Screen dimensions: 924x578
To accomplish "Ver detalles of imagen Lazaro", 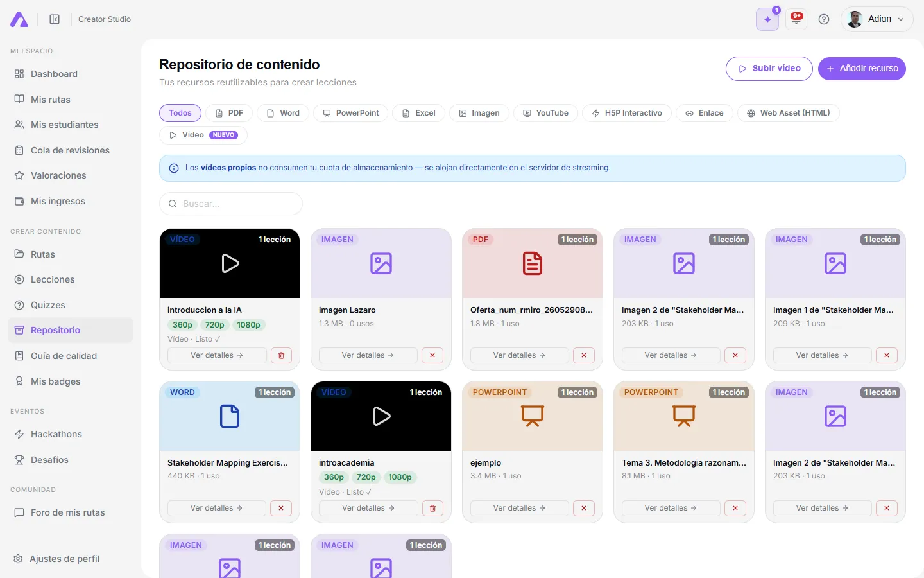I will 368,355.
